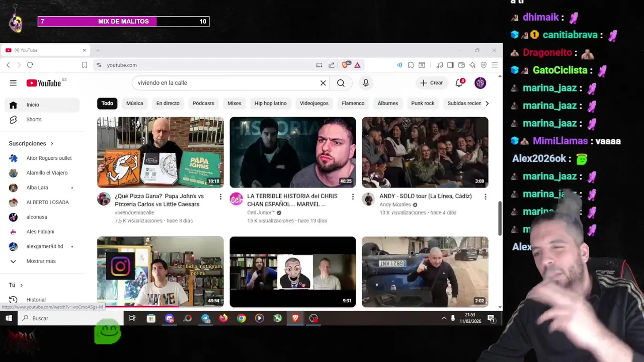644x362 pixels.
Task: Open the Andy Morales channel link
Action: click(x=395, y=205)
